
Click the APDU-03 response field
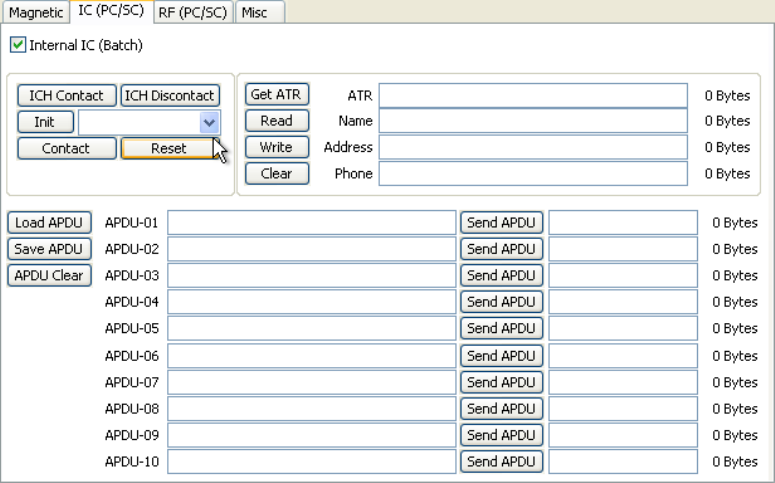[x=623, y=275]
